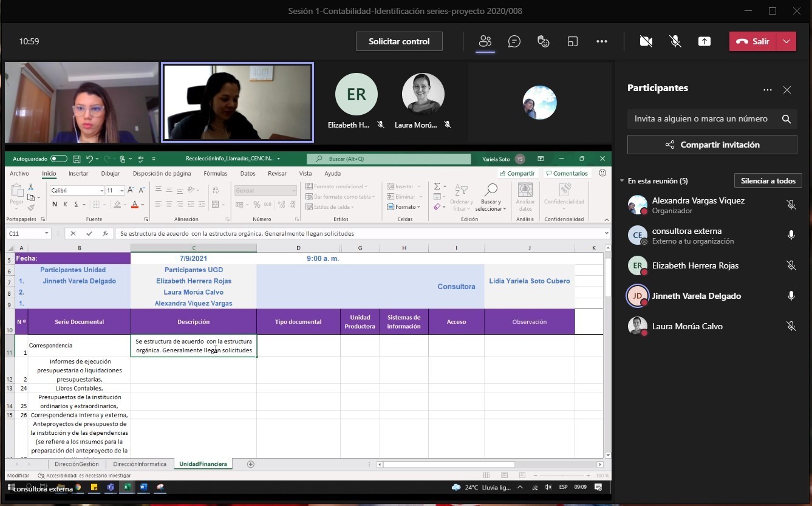Expand the Salir dropdown arrow
This screenshot has height=506, width=812.
click(786, 41)
